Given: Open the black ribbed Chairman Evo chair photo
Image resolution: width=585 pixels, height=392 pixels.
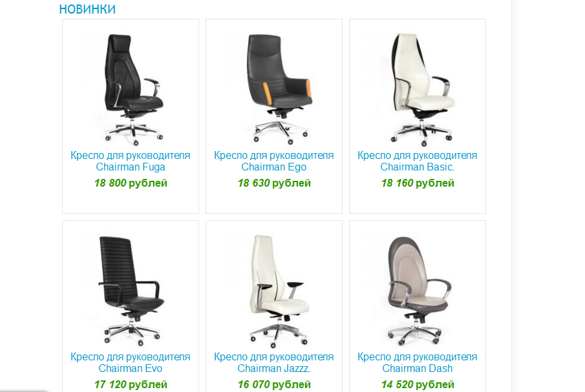Looking at the screenshot, I should (130, 290).
